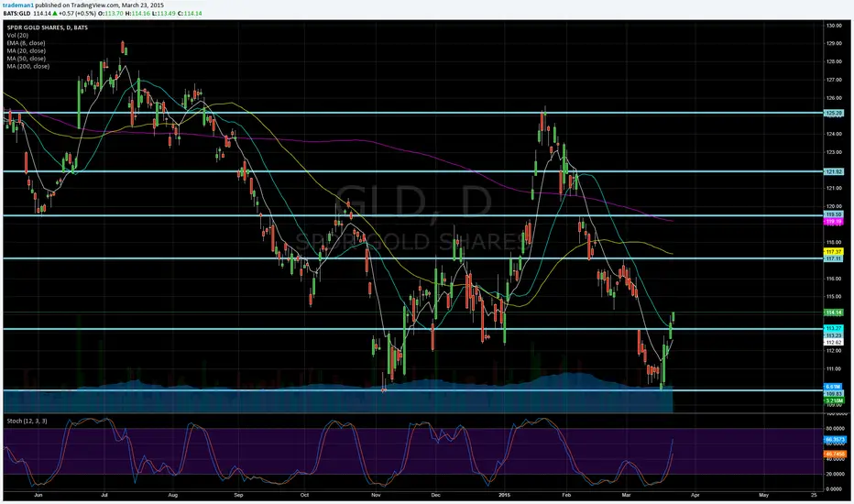Click the orange 46.7456 stochastic value label
854x504 pixels.
click(x=835, y=454)
